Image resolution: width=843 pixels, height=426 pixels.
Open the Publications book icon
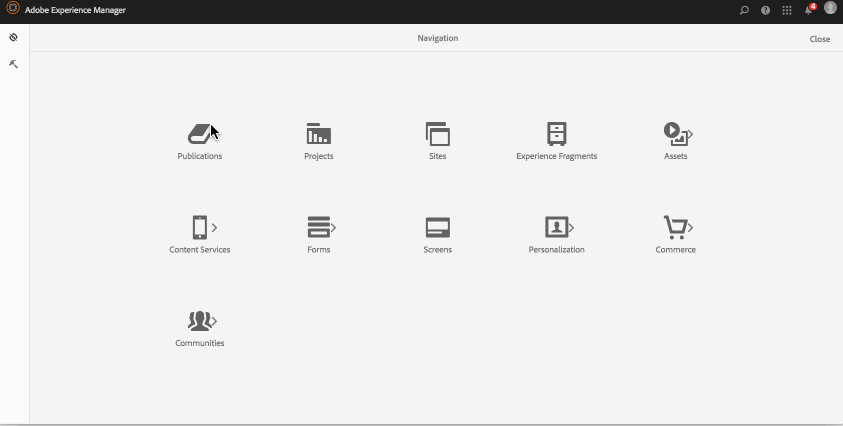199,134
